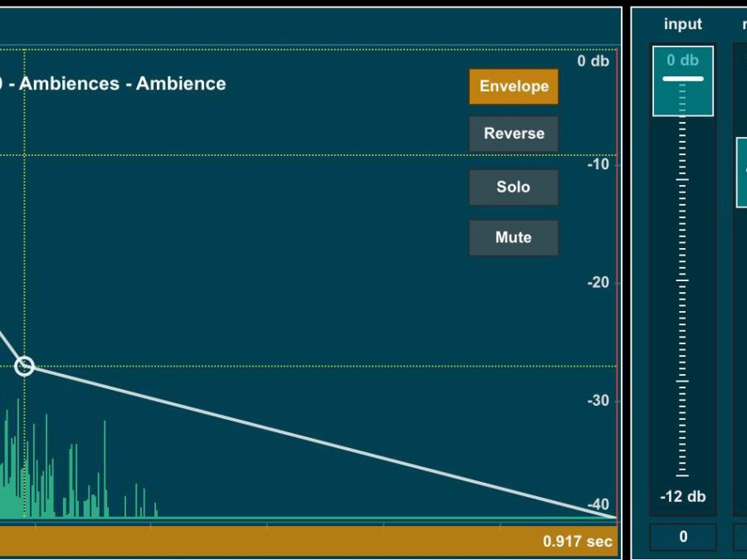Click the input value field showing 0
The height and width of the screenshot is (560, 747).
[682, 537]
